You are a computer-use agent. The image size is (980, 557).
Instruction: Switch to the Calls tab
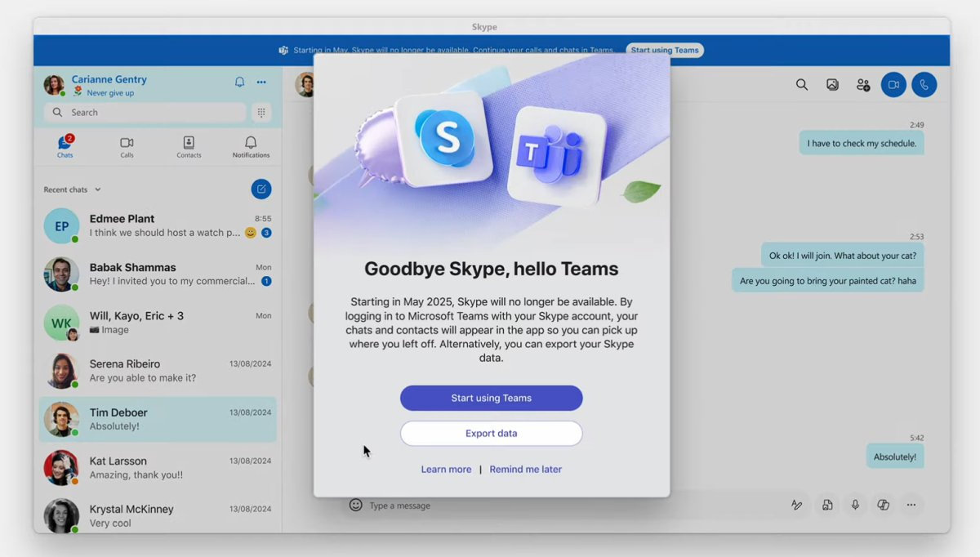(x=127, y=147)
